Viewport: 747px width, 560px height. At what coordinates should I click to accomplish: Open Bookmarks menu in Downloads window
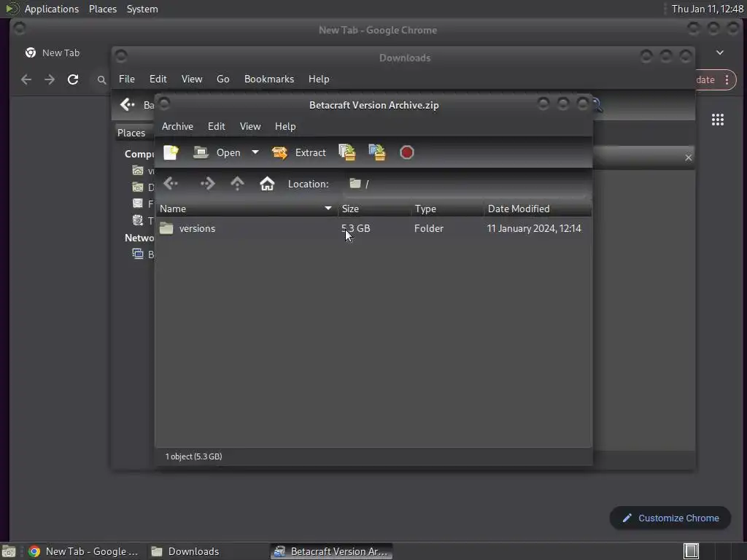tap(269, 79)
